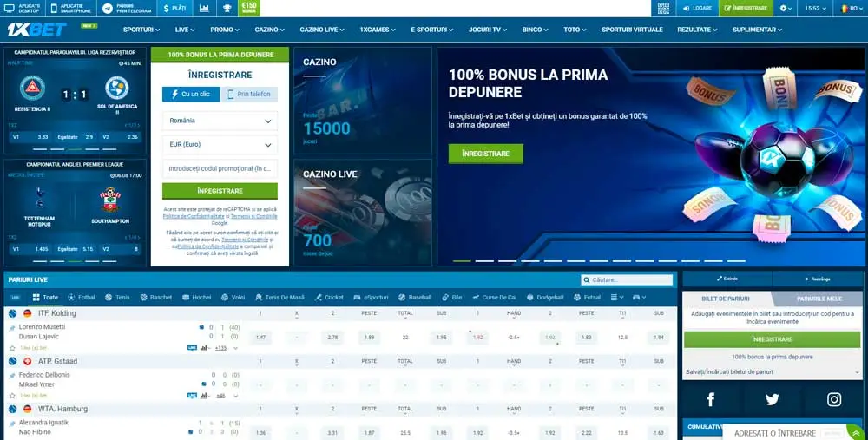Select the second banner carousel indicator

(484, 260)
